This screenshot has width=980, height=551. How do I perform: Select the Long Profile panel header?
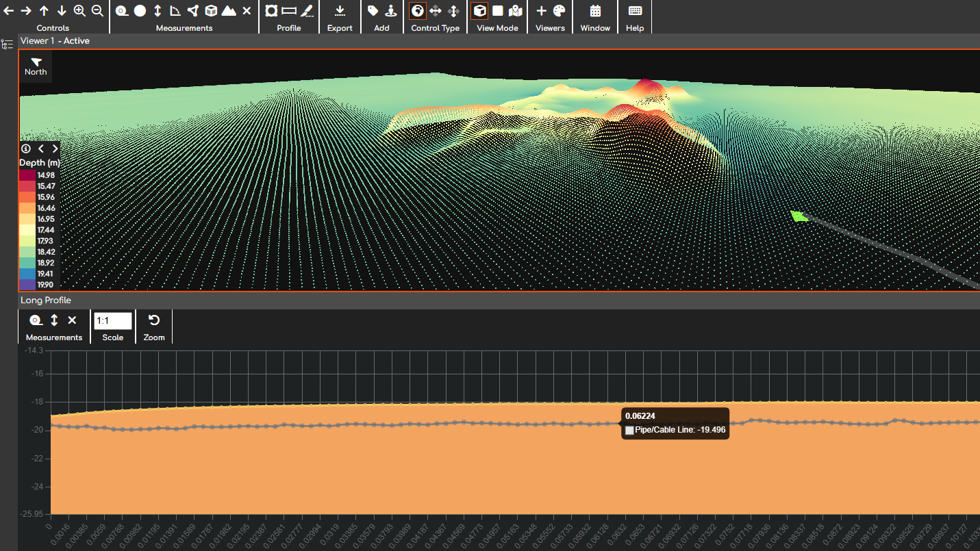(x=46, y=300)
